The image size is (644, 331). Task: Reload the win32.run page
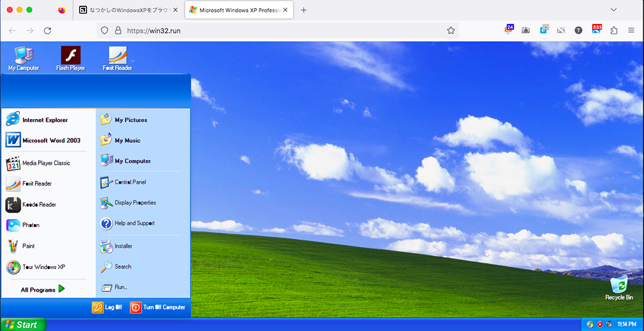(47, 30)
